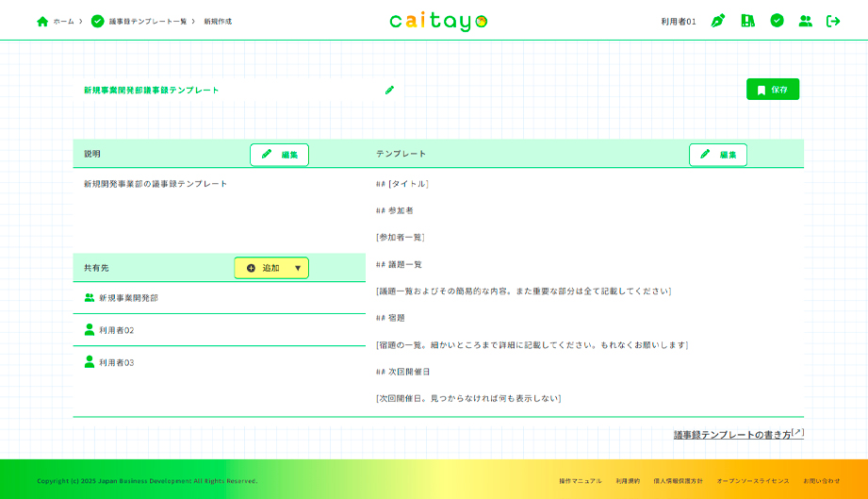
Task: Click the [参加者一覧] template line
Action: [401, 237]
